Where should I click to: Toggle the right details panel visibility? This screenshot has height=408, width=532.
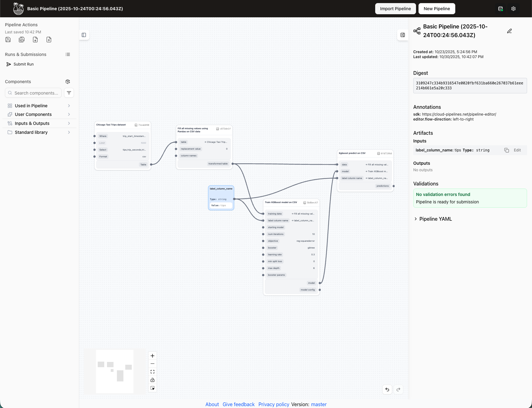click(402, 35)
